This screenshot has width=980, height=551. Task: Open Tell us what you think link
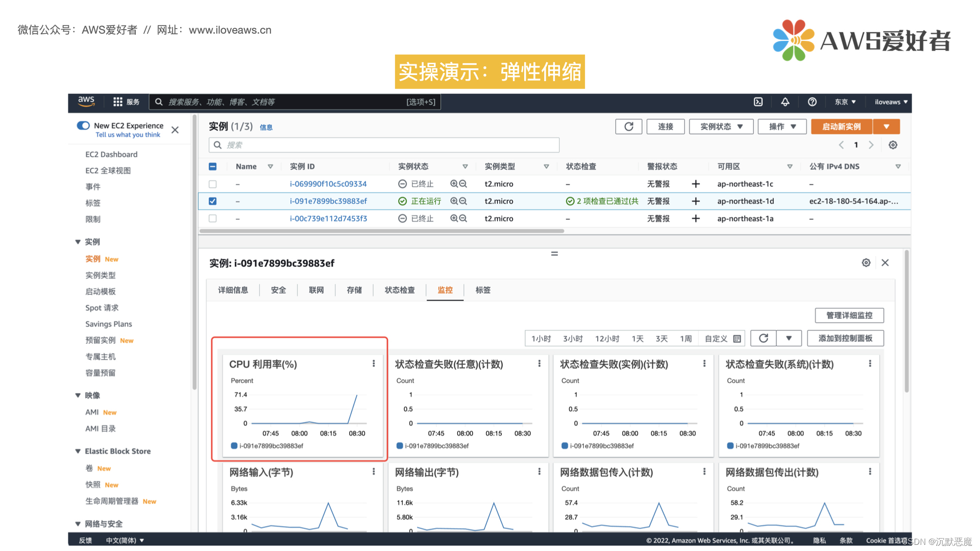pyautogui.click(x=128, y=135)
